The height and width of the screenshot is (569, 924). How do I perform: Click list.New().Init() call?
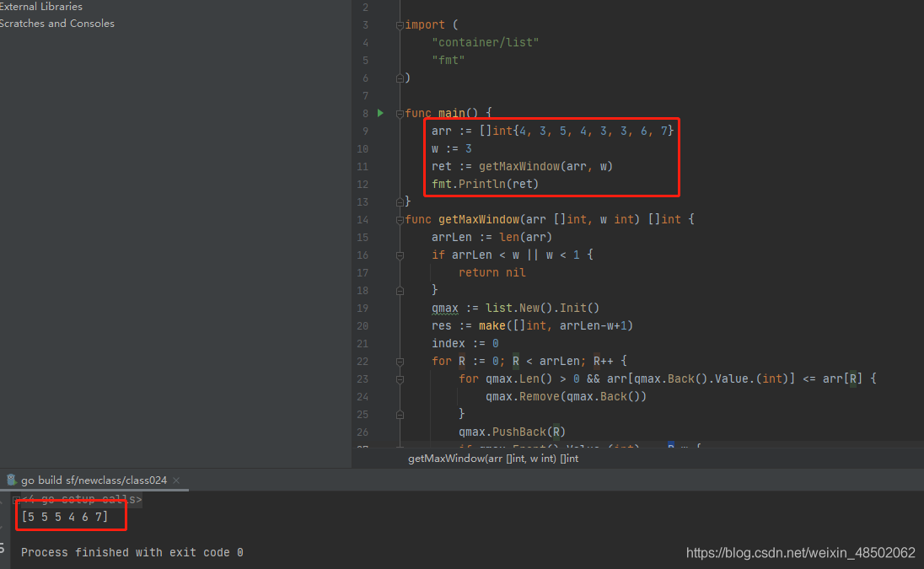(542, 308)
